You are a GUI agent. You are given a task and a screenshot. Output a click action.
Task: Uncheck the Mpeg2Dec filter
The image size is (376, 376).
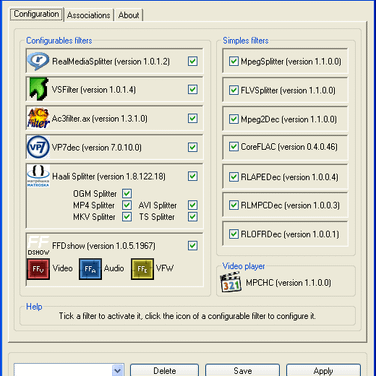[234, 119]
